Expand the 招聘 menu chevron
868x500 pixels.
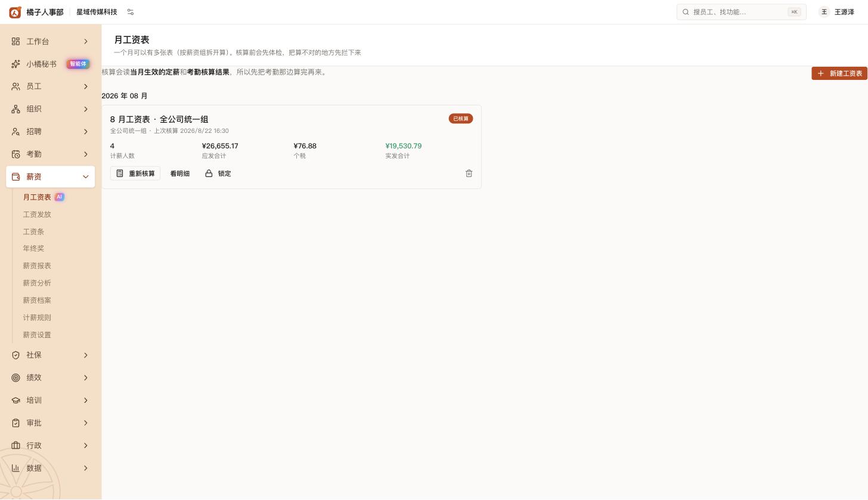pyautogui.click(x=85, y=132)
